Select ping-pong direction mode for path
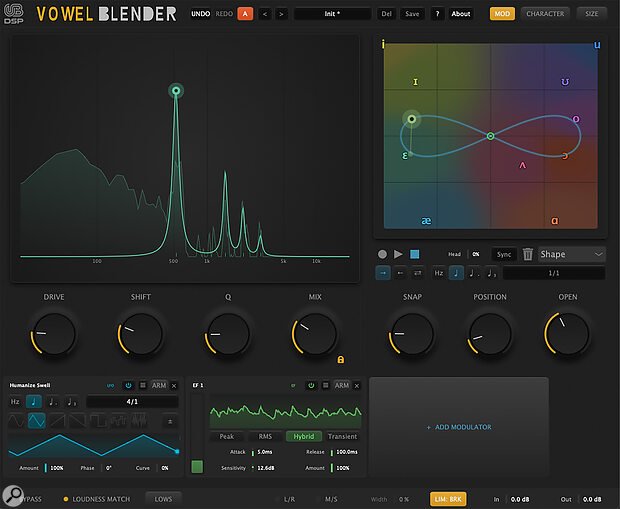Image resolution: width=620 pixels, height=509 pixels. (x=417, y=273)
